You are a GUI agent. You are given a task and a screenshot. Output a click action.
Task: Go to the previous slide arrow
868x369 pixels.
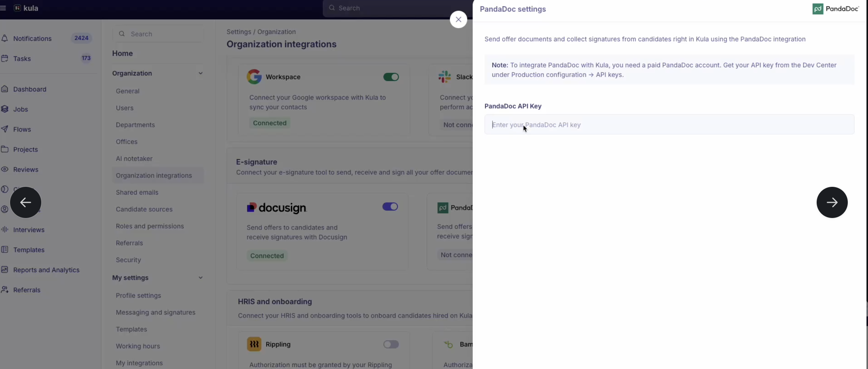point(26,202)
